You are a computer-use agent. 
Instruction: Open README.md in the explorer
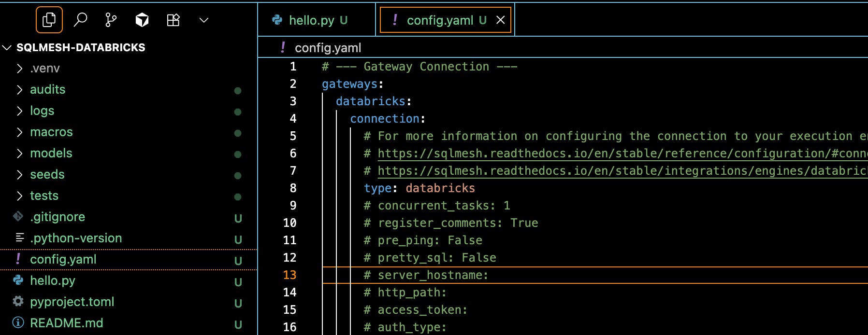129,323
